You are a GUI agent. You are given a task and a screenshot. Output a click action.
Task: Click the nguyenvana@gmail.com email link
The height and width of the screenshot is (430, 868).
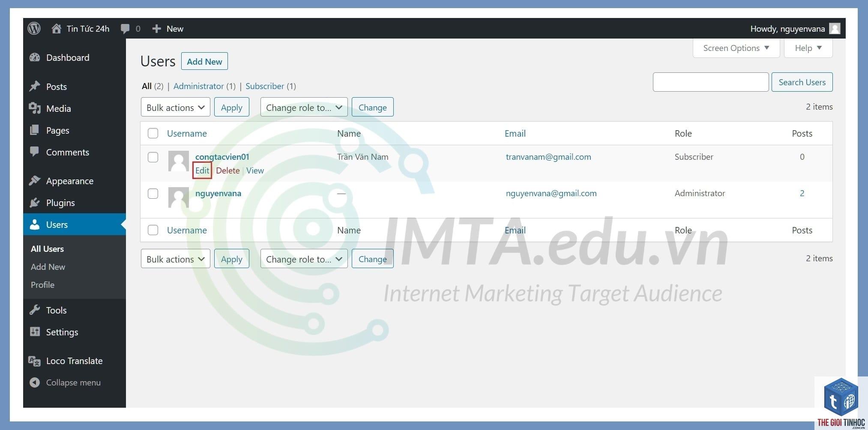tap(551, 193)
